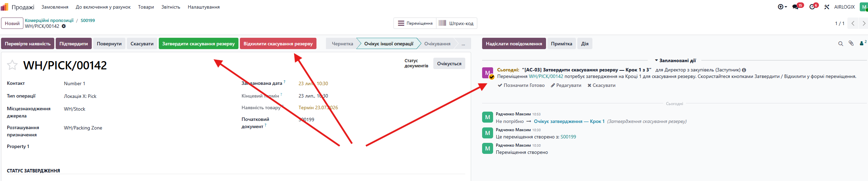
Task: Click Затвердити скасування резерву green button
Action: 198,44
